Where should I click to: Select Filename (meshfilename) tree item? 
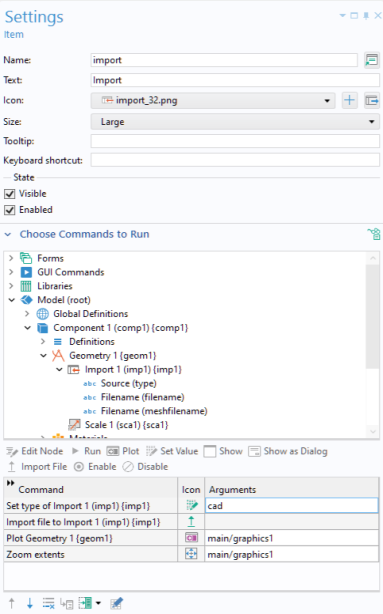point(154,411)
